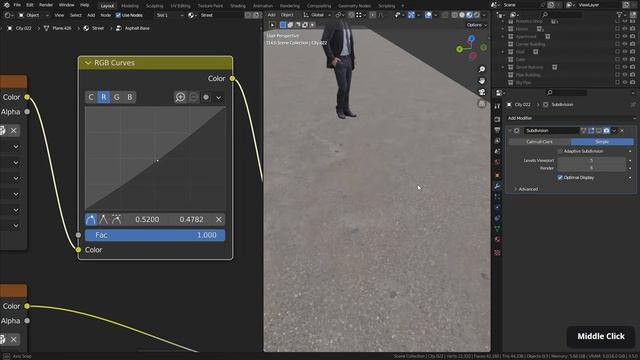The image size is (640, 360).
Task: Open the Render properties tab
Action: (497, 119)
